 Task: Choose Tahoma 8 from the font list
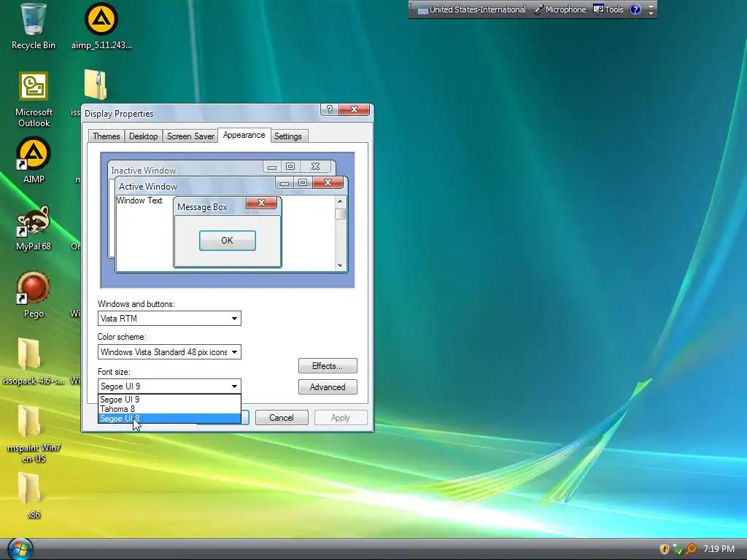click(169, 409)
